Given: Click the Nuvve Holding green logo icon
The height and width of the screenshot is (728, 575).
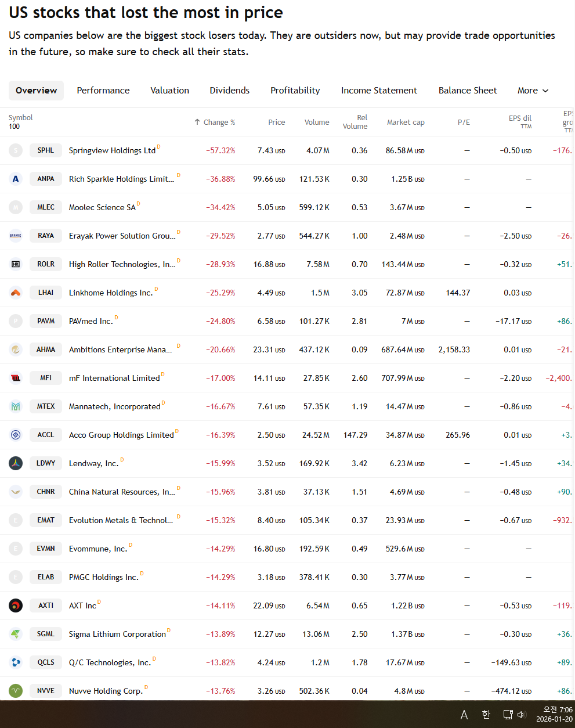Looking at the screenshot, I should pos(16,691).
